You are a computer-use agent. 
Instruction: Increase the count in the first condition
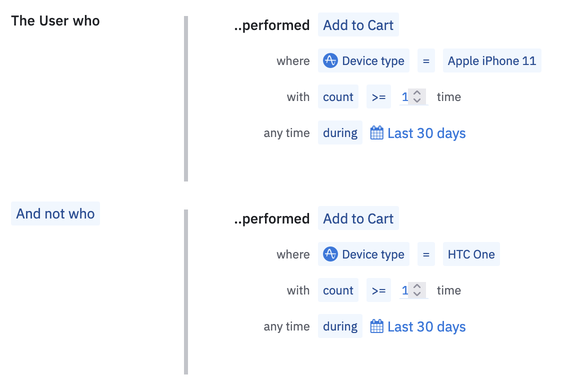click(417, 93)
